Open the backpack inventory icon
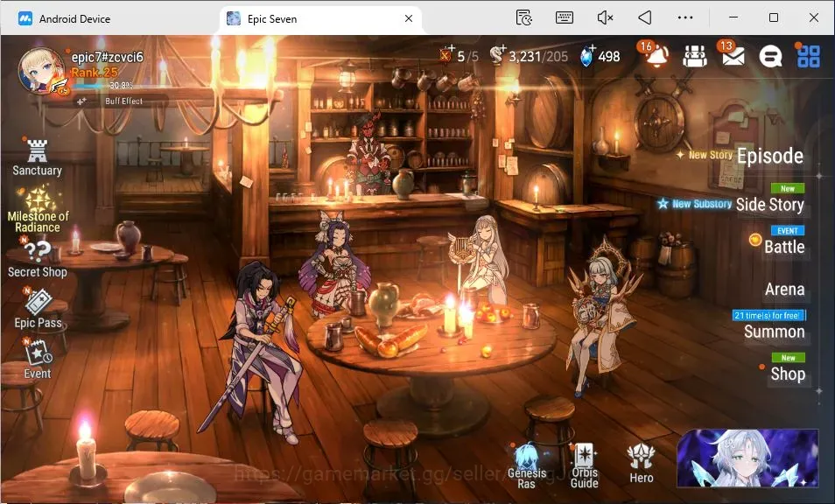This screenshot has height=504, width=835. click(x=695, y=56)
